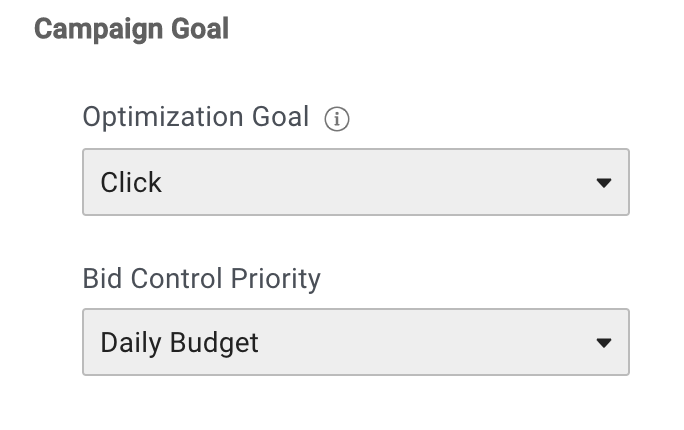Click the word "Priority" in the field label
The width and height of the screenshot is (684, 430).
tap(274, 278)
